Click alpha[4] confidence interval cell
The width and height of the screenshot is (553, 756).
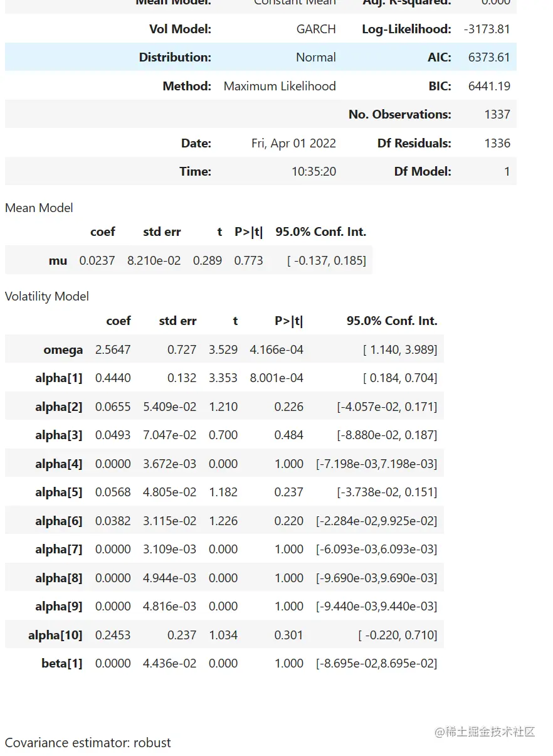(x=376, y=464)
